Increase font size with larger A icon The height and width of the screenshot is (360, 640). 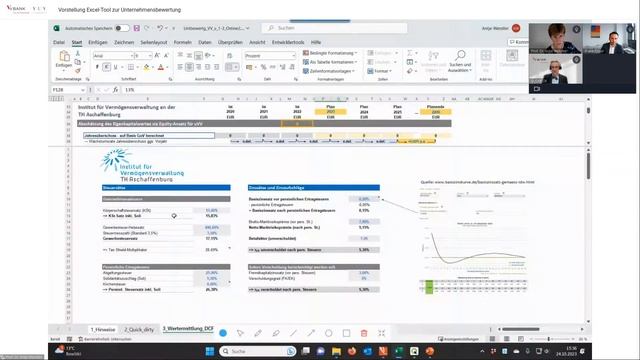[x=157, y=56]
